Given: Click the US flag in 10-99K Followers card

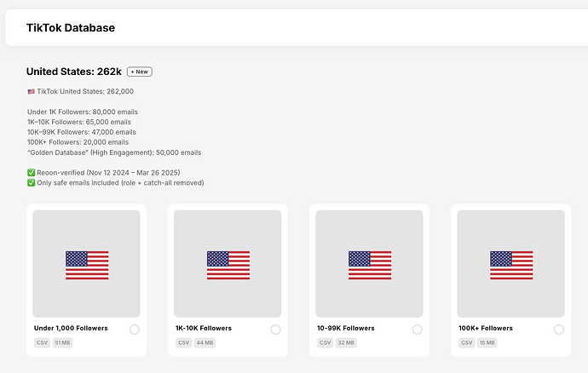Looking at the screenshot, I should pos(370,265).
